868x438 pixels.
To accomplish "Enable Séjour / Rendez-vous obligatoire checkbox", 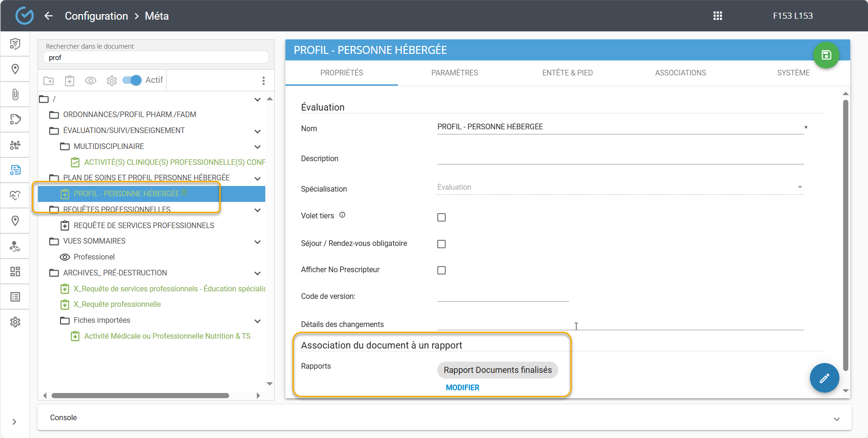I will [x=441, y=244].
